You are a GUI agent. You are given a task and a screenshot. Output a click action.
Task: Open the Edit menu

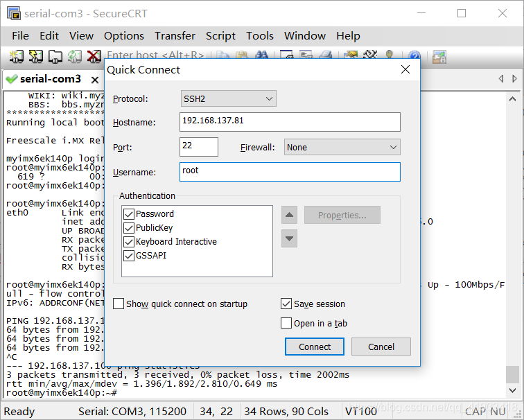[49, 36]
